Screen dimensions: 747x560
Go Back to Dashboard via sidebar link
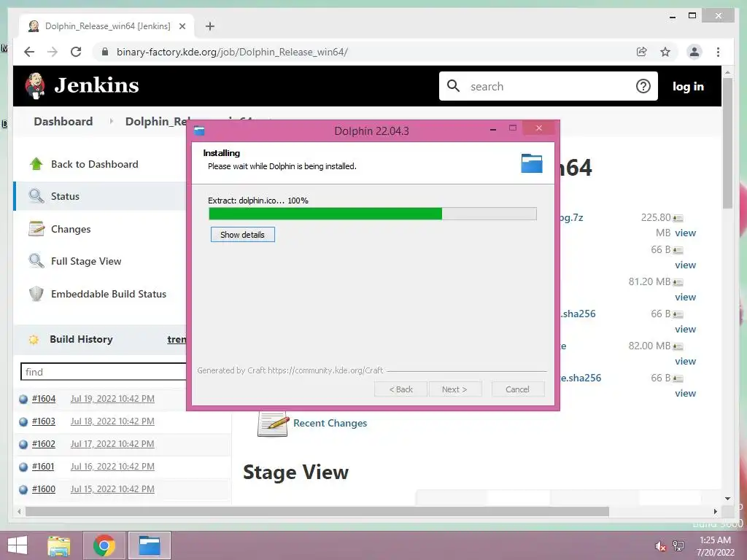pyautogui.click(x=94, y=164)
